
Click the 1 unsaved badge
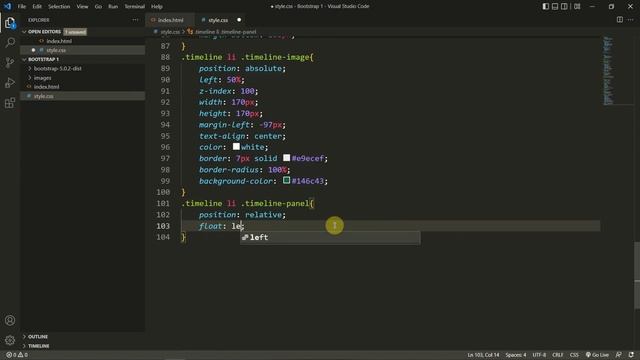76,32
